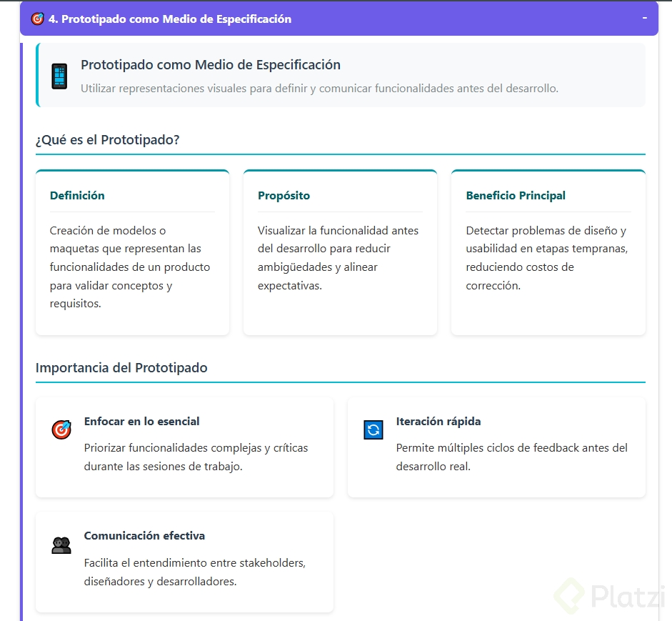Click the gray subtitle under the Prototipado banner
The height and width of the screenshot is (621, 672).
[x=319, y=89]
